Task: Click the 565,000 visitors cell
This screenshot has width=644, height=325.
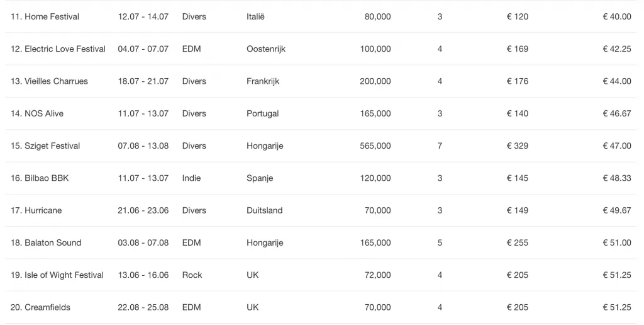Action: point(375,146)
